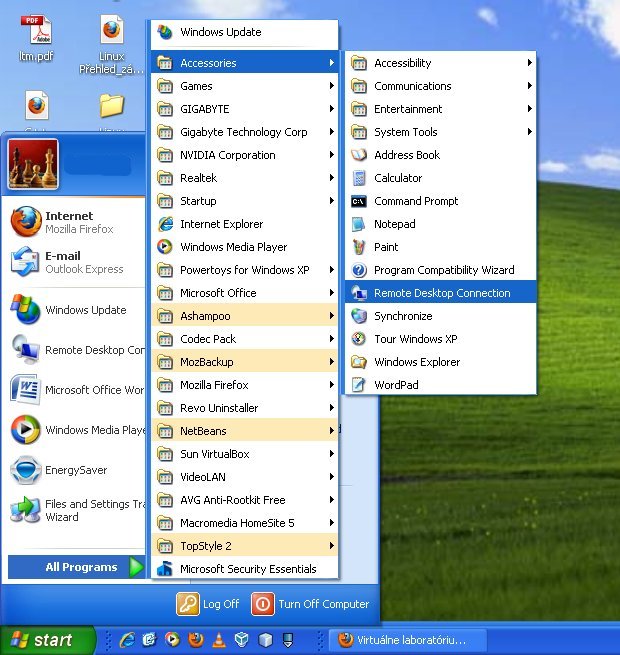Expand Gigabyte Technology Corp submenu
This screenshot has width=620, height=655.
pos(244,132)
